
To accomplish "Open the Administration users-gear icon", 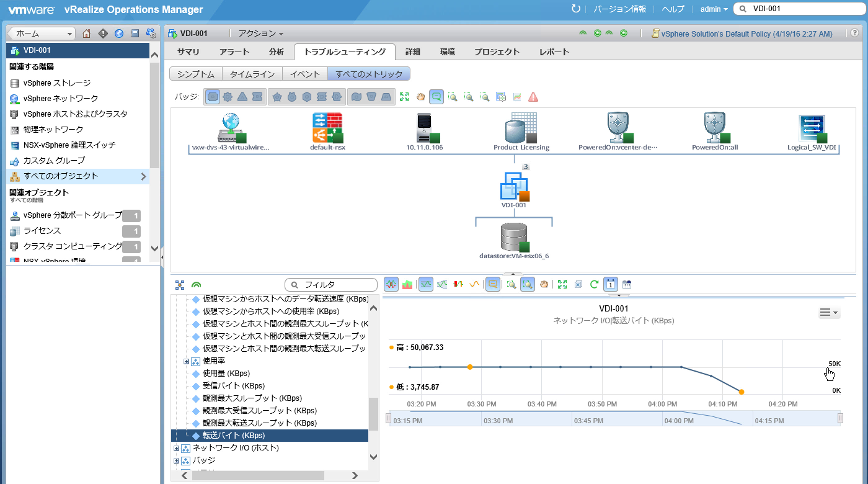I will tap(151, 34).
